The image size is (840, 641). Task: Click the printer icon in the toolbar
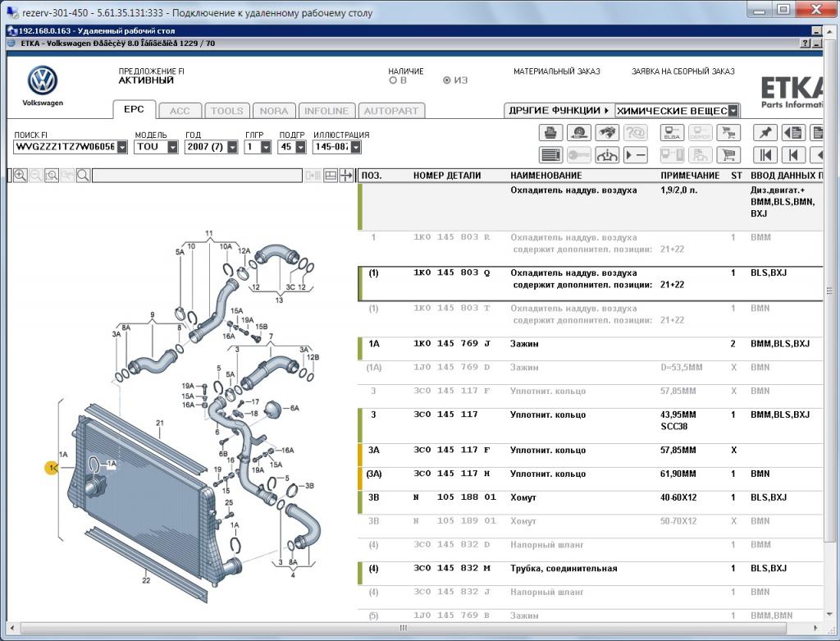[x=550, y=133]
